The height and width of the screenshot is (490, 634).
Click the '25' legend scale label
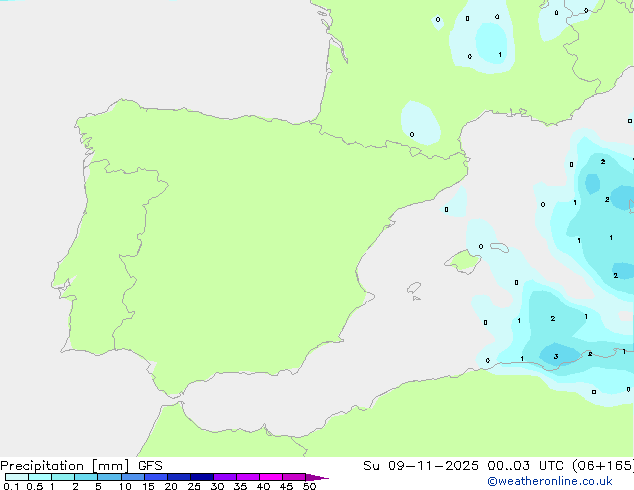[x=194, y=486]
